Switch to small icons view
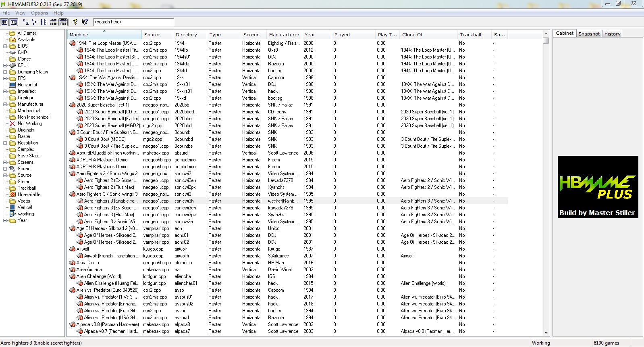The width and height of the screenshot is (644, 347). click(35, 22)
